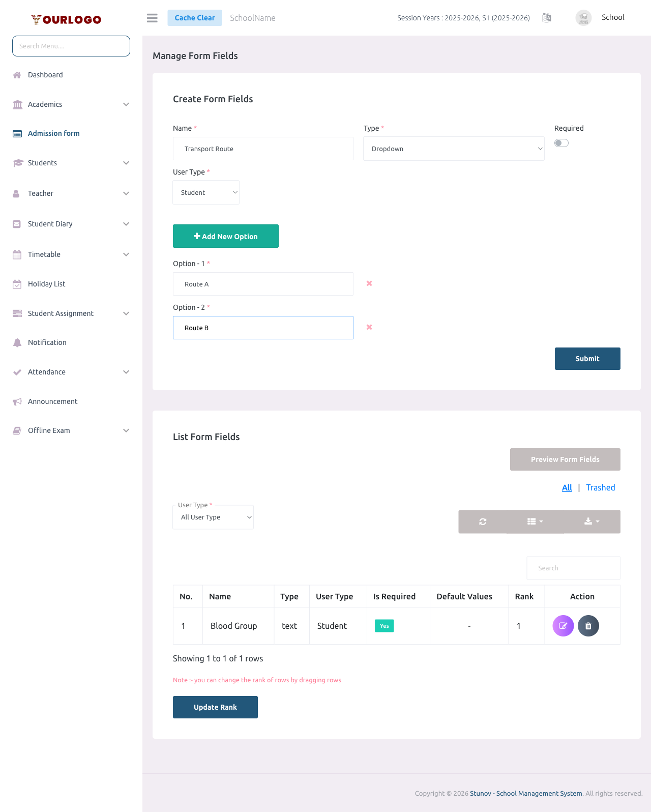
Task: Expand the Student Diary submenu chevron
Action: coord(126,224)
